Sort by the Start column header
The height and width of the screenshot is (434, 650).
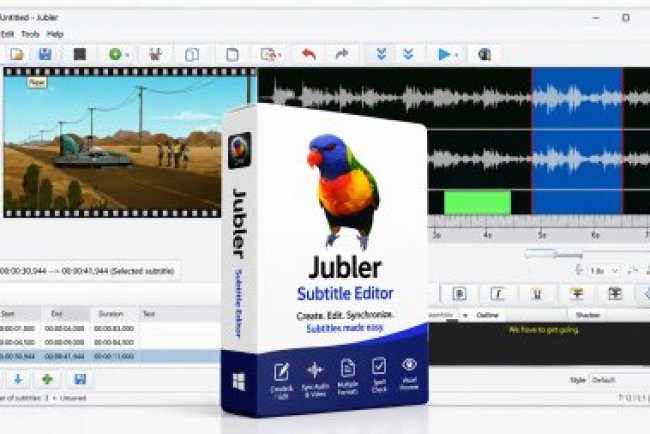tap(19, 314)
